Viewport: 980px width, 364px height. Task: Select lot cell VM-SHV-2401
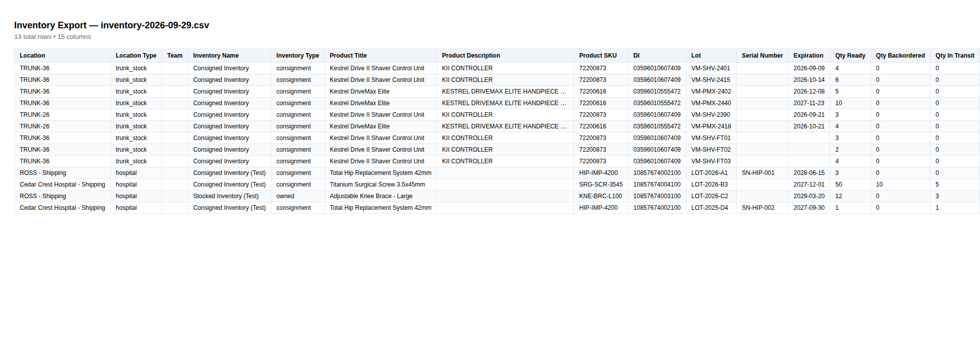pos(711,68)
